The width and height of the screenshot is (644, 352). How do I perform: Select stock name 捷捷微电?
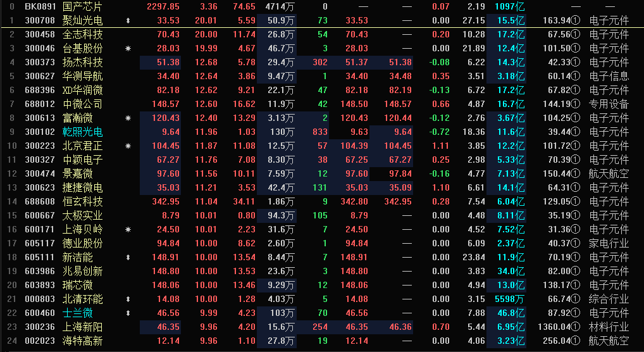(x=82, y=188)
